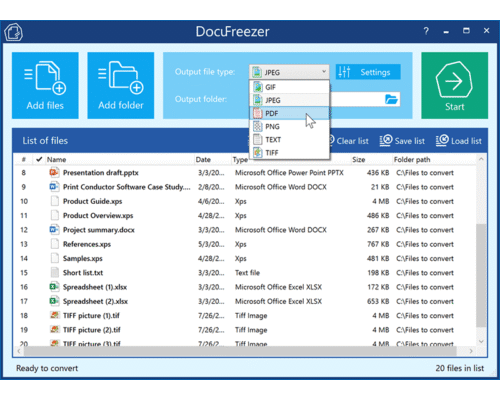
Task: Choose TEXT from output type list
Action: [x=289, y=139]
